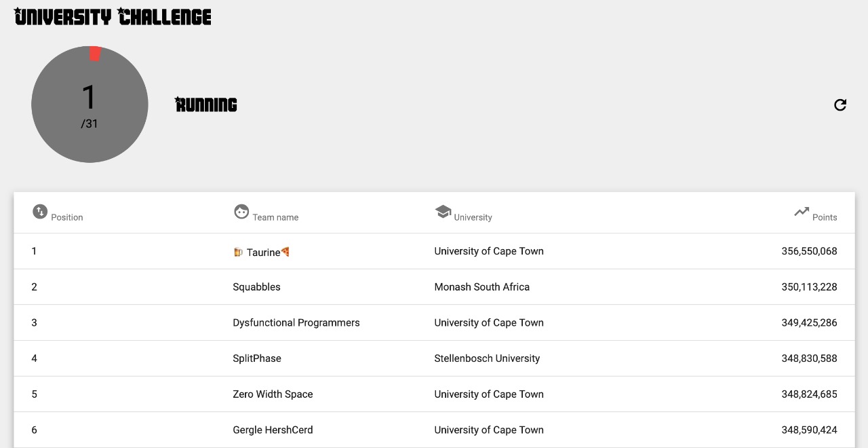The width and height of the screenshot is (868, 448).
Task: Click position number 5 in Zero Width Space row
Action: click(34, 394)
